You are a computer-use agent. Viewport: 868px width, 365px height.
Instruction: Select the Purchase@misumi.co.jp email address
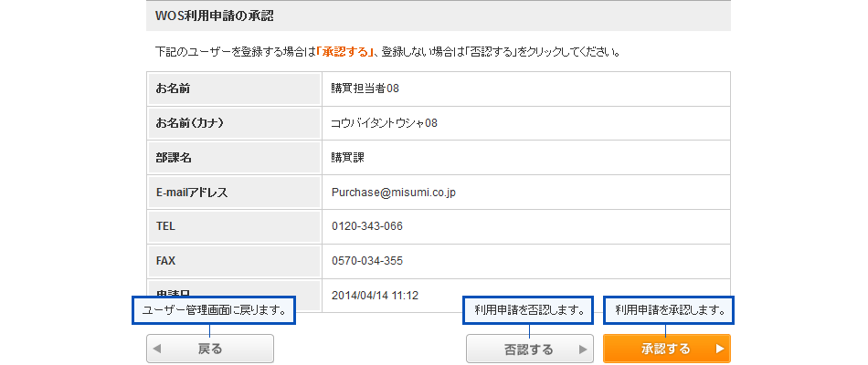click(394, 193)
